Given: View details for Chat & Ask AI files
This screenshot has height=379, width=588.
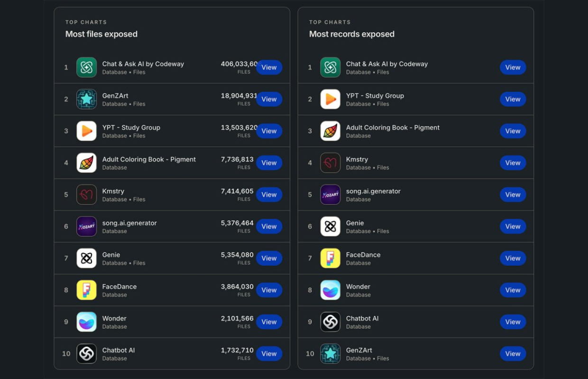Looking at the screenshot, I should 269,67.
